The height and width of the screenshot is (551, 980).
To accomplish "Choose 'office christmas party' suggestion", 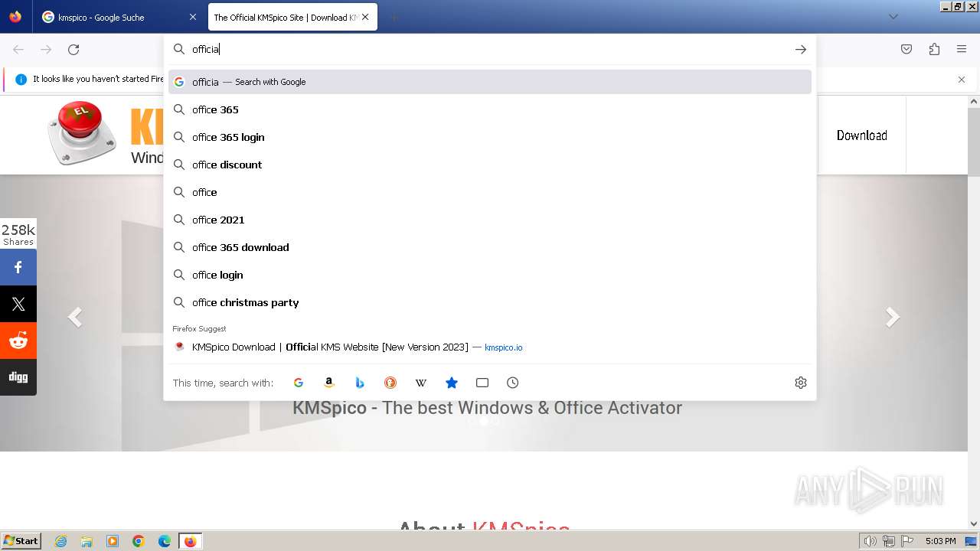I will click(x=490, y=302).
